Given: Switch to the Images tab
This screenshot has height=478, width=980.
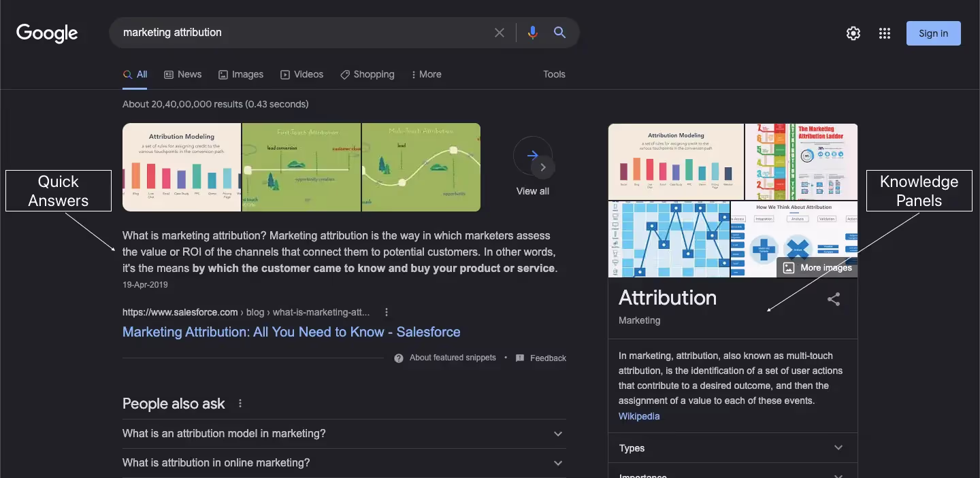Looking at the screenshot, I should click(241, 75).
